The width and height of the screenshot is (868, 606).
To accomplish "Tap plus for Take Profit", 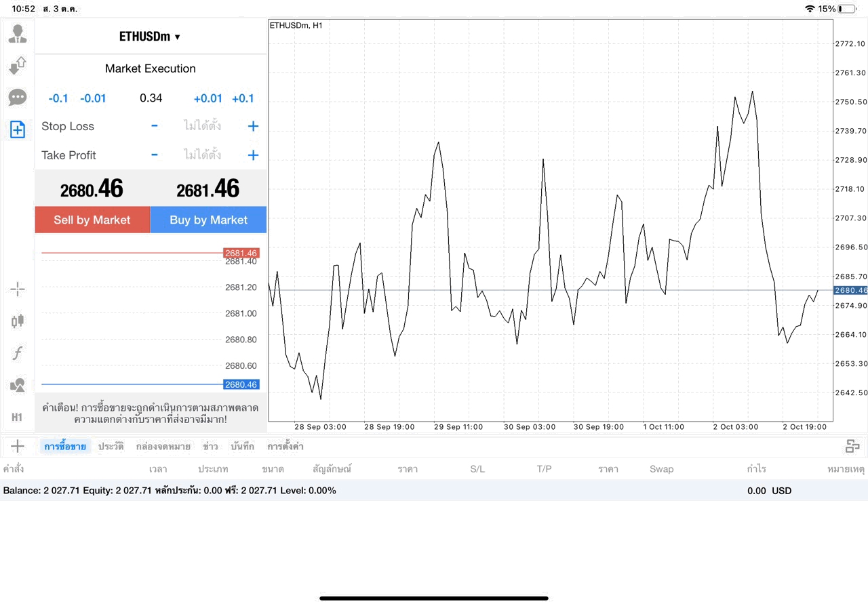I will 253,155.
